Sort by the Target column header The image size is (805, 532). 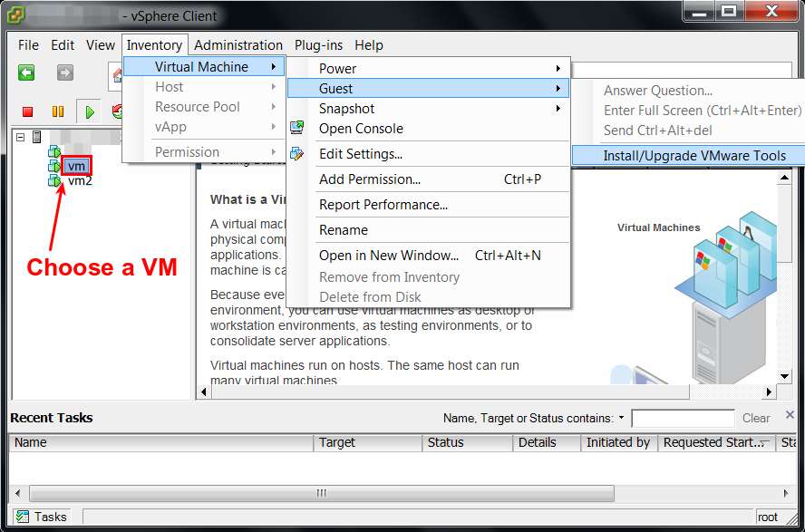[367, 442]
